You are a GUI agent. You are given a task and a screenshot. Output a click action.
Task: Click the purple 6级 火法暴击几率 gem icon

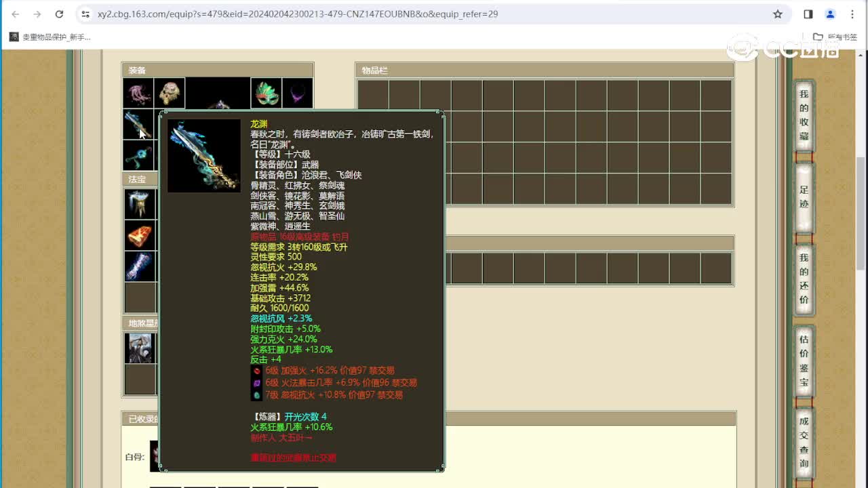pyautogui.click(x=256, y=383)
